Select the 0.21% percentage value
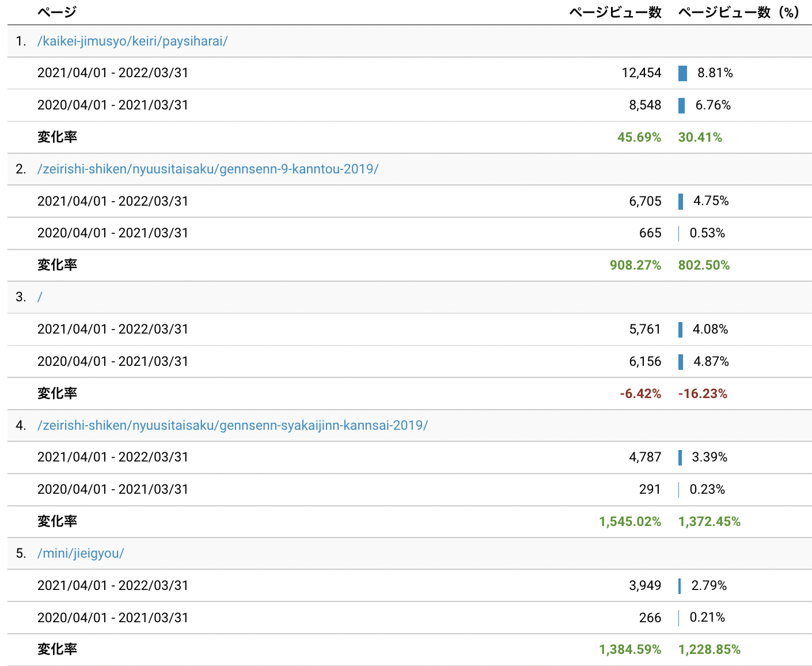 707,618
